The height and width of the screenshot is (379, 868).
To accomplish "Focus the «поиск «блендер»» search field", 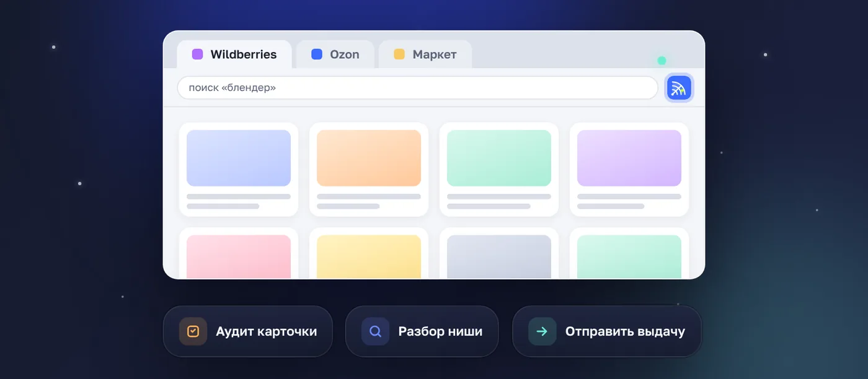I will (417, 88).
